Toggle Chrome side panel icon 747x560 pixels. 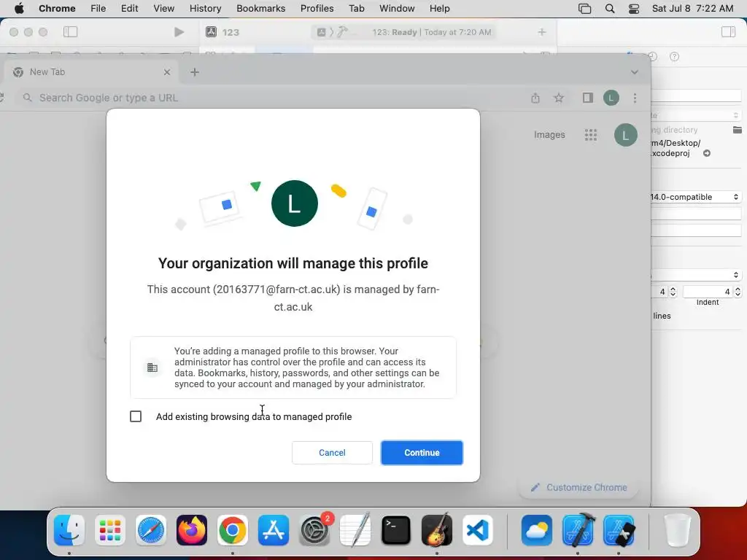point(588,98)
